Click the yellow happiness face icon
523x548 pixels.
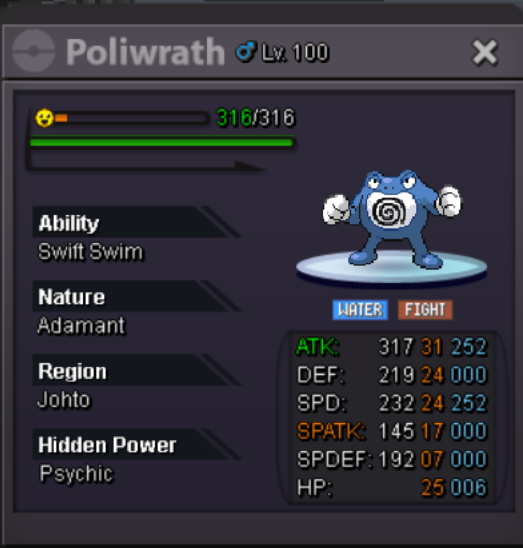(x=44, y=118)
